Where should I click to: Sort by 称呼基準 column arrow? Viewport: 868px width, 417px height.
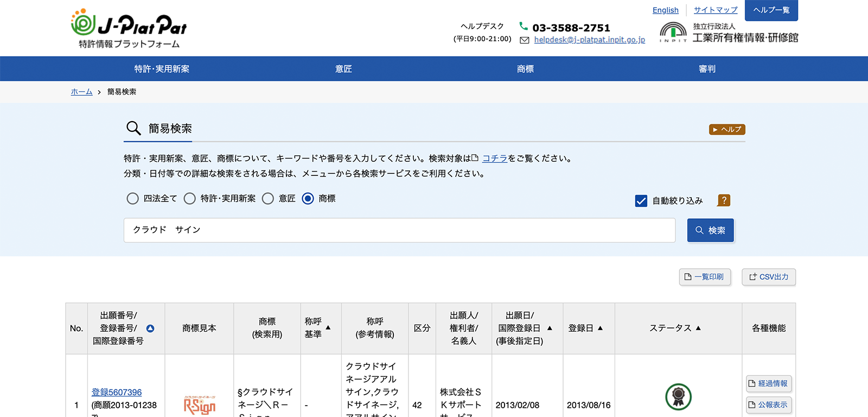pos(328,328)
